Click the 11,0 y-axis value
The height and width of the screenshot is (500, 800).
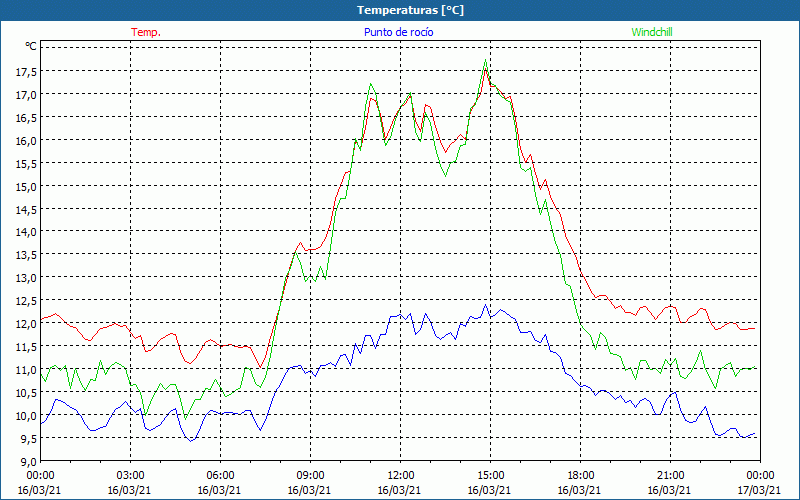click(27, 370)
